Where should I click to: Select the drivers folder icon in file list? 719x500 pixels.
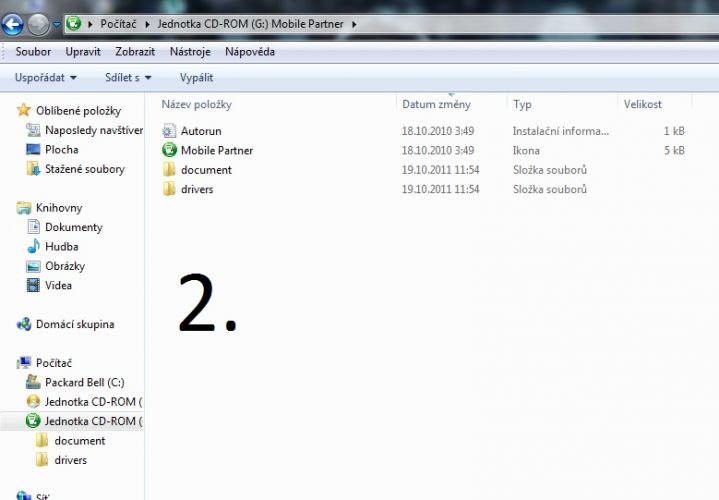coord(169,189)
